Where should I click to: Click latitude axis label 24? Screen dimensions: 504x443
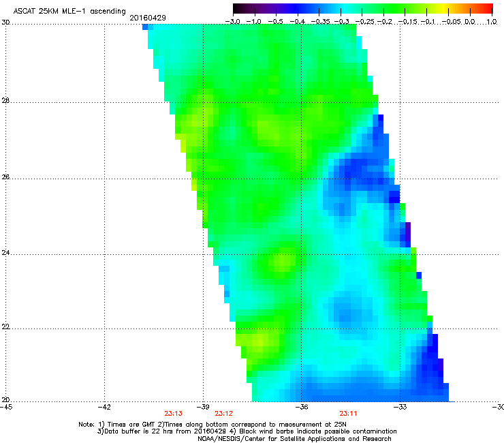pyautogui.click(x=5, y=253)
